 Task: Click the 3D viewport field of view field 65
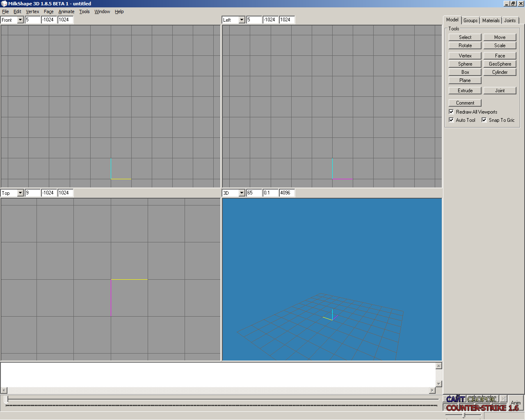coord(254,193)
